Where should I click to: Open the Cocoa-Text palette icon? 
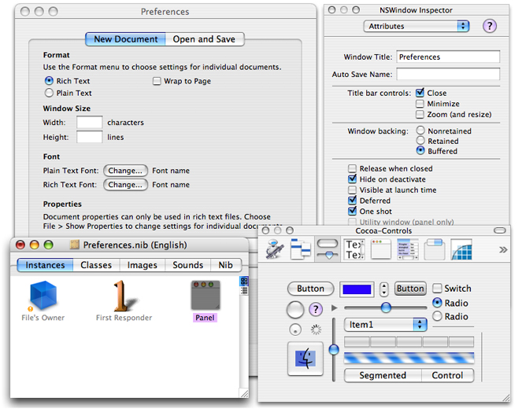(354, 249)
